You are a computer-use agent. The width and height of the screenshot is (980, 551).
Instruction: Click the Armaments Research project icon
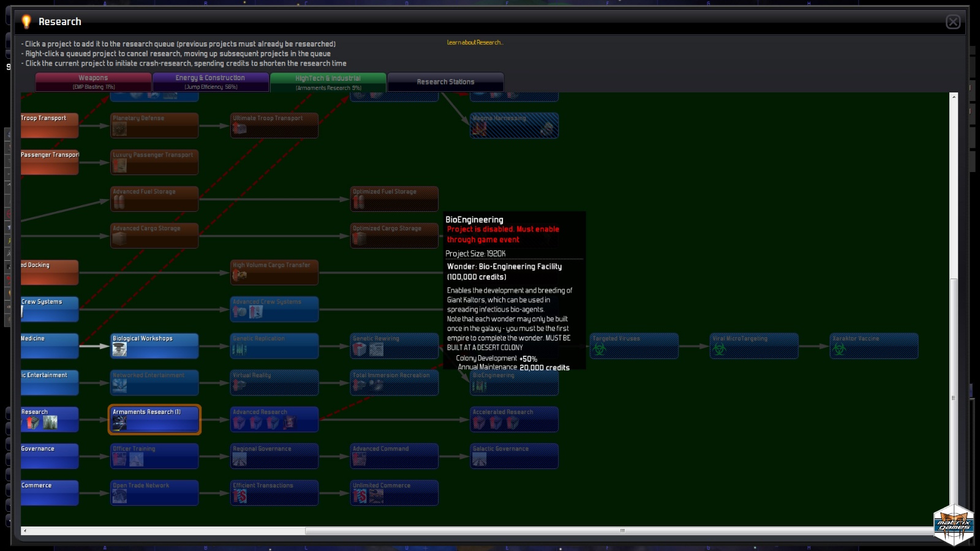tap(119, 423)
